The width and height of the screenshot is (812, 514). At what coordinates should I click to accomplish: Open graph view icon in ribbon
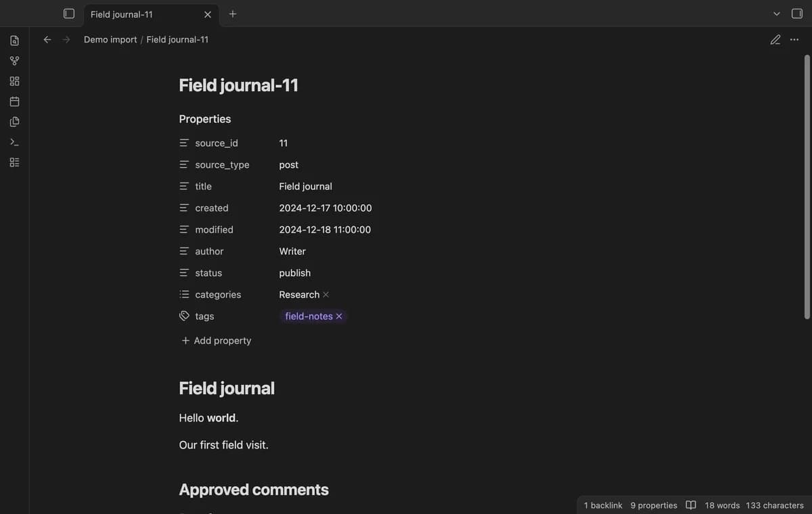[14, 61]
